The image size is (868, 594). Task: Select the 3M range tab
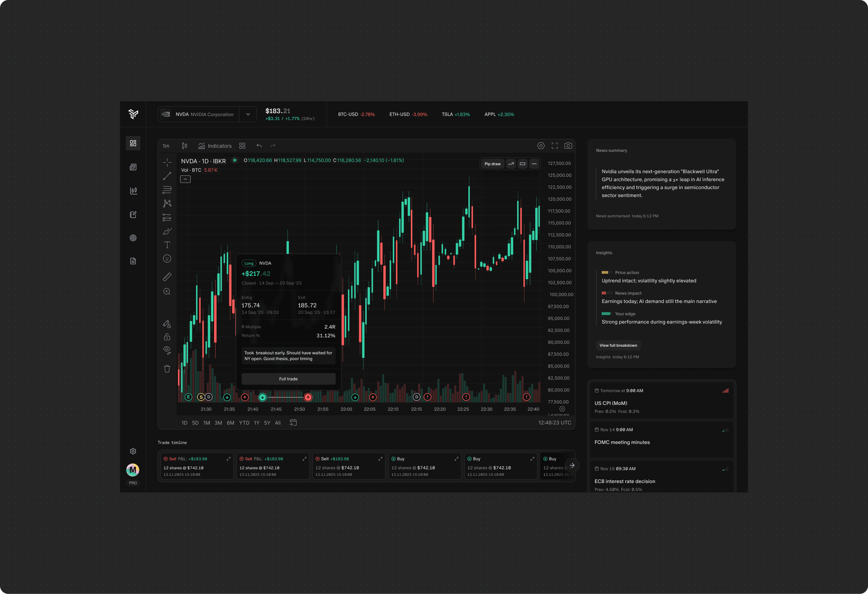(218, 423)
